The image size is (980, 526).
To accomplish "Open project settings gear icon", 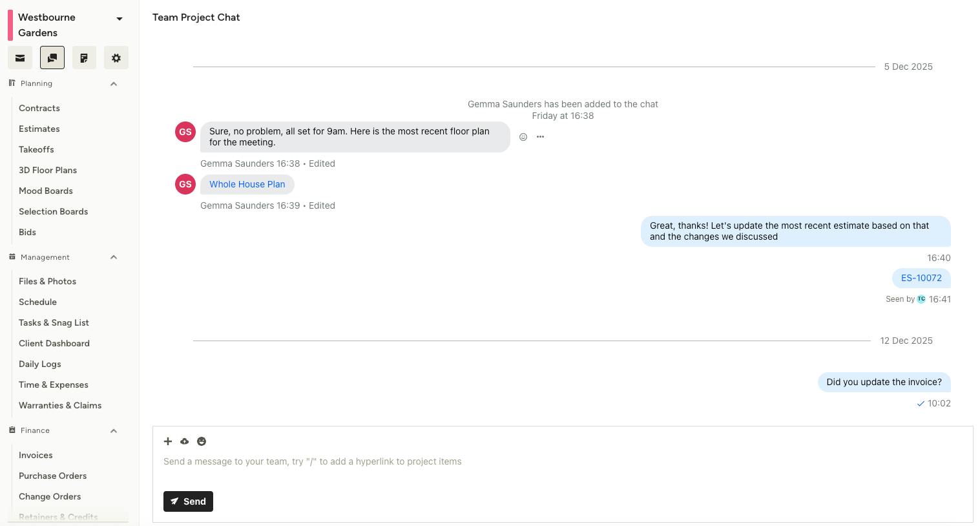I will click(x=116, y=58).
